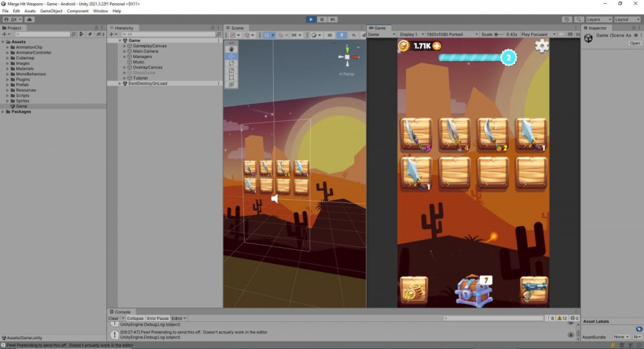
Task: Expand the DontDestroyOnLoad scene in Hierarchy
Action: (120, 83)
